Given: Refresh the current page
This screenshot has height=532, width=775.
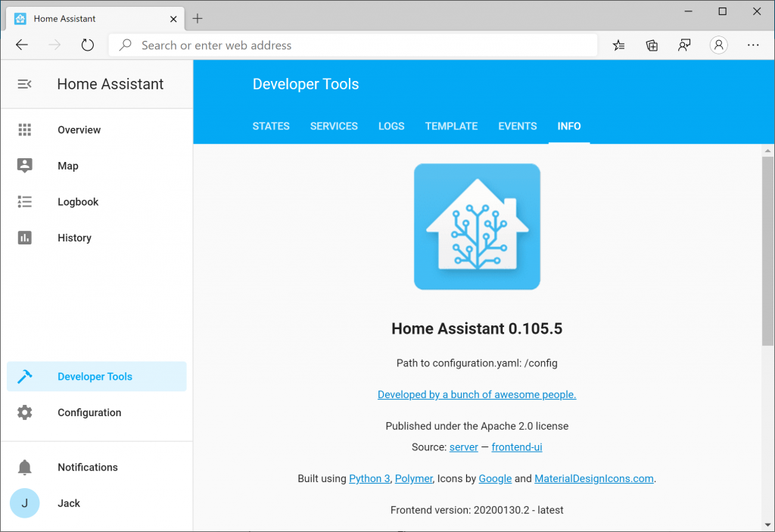Looking at the screenshot, I should 88,45.
